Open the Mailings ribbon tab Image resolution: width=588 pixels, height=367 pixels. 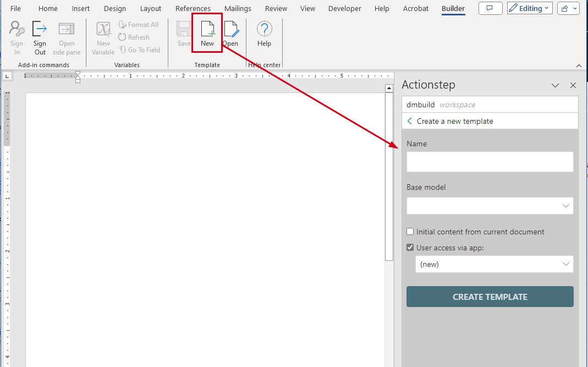pyautogui.click(x=238, y=8)
